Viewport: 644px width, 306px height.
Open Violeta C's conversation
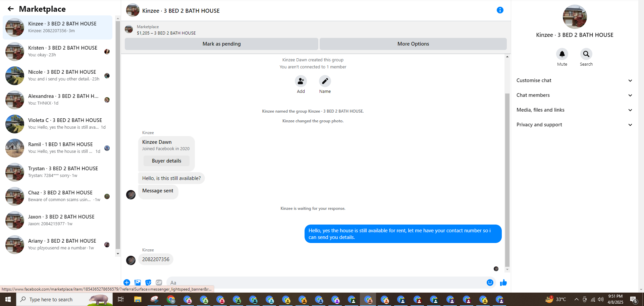[x=58, y=124]
